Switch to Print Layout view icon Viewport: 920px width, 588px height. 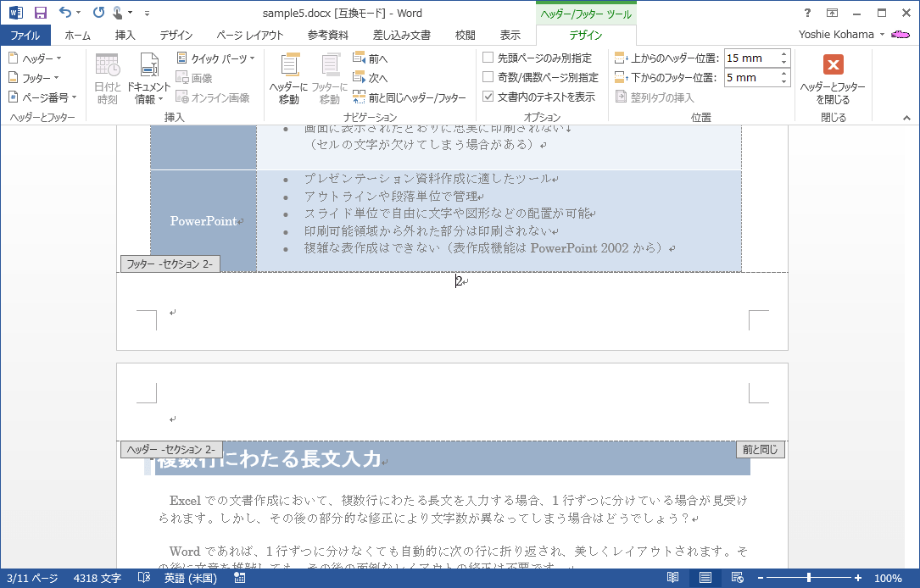tap(705, 578)
